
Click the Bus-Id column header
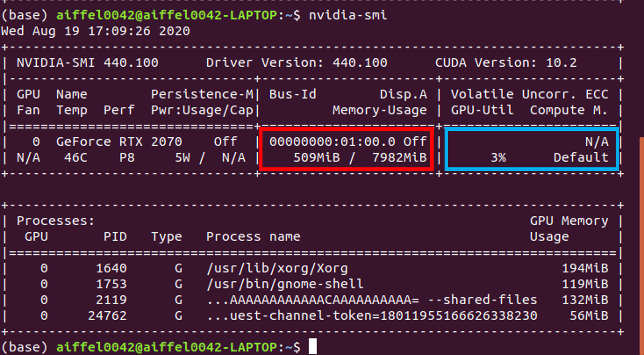tap(293, 94)
